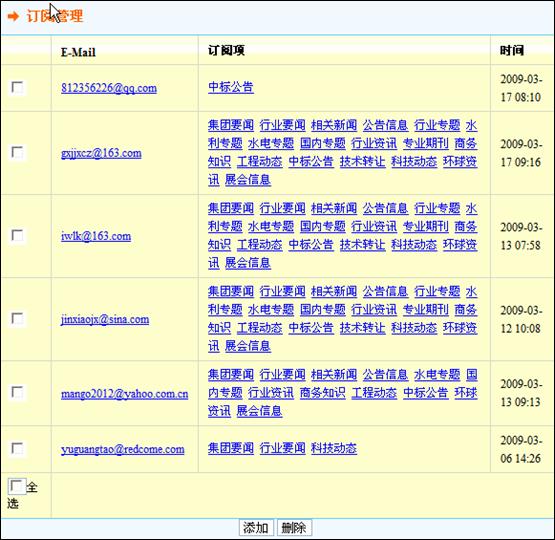
Task: Click 展会信息 link in the gxjjxcz row
Action: 248,180
